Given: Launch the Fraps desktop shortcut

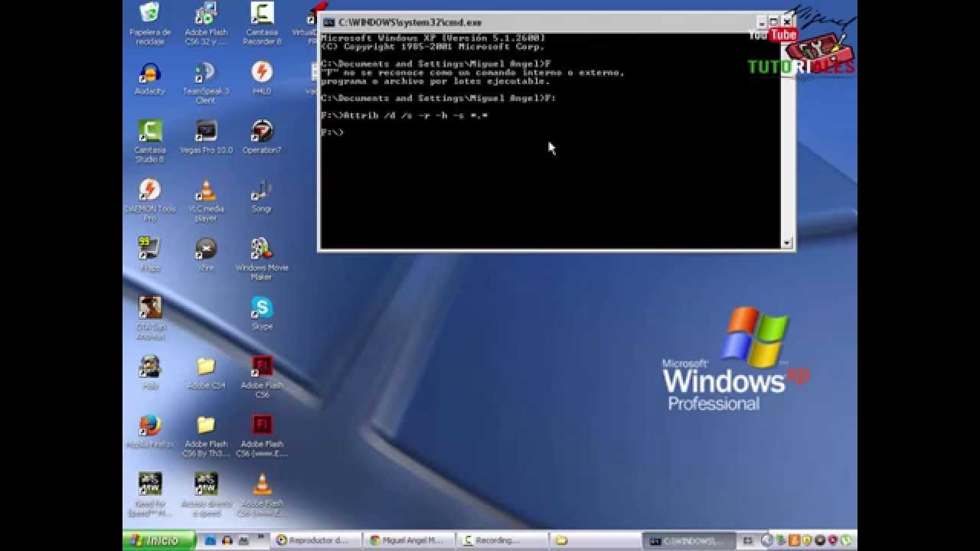Looking at the screenshot, I should (150, 249).
